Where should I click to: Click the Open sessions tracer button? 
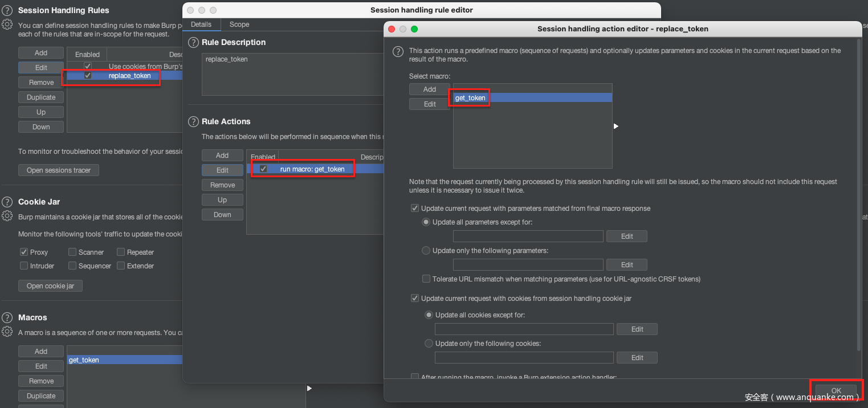(x=59, y=170)
